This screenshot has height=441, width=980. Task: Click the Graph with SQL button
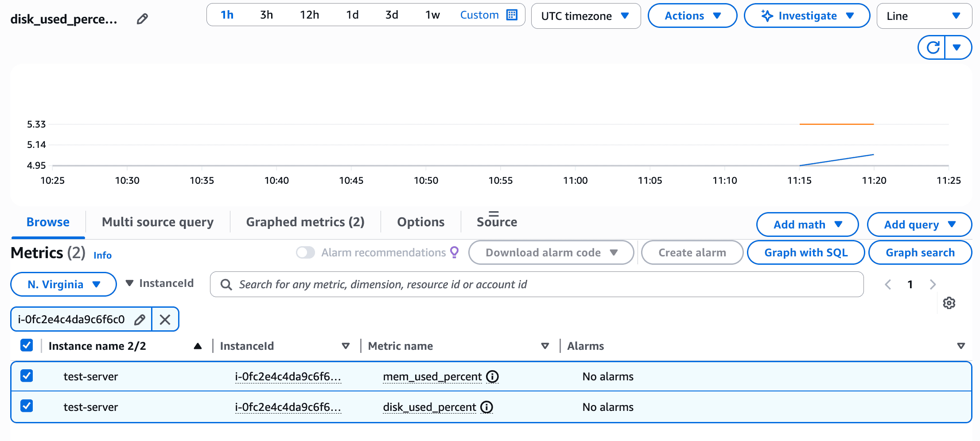[x=805, y=252]
